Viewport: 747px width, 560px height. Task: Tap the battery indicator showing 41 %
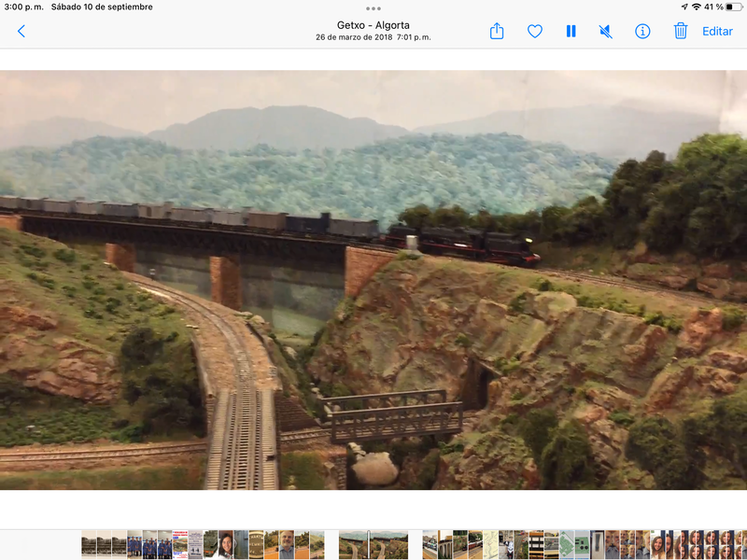(723, 7)
